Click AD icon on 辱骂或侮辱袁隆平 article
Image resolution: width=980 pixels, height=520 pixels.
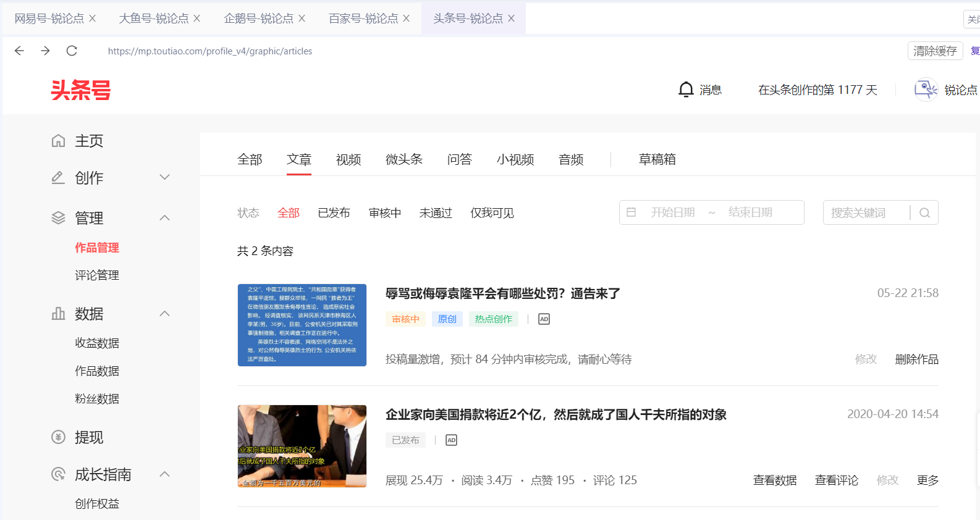click(544, 319)
